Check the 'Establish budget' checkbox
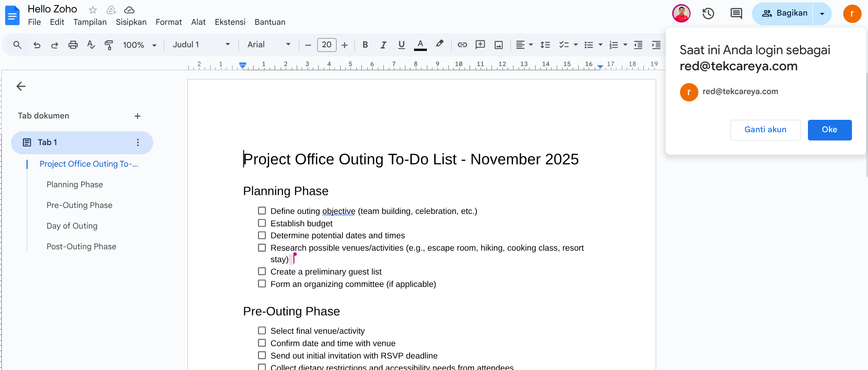Screen dimensions: 868x370 point(262,223)
